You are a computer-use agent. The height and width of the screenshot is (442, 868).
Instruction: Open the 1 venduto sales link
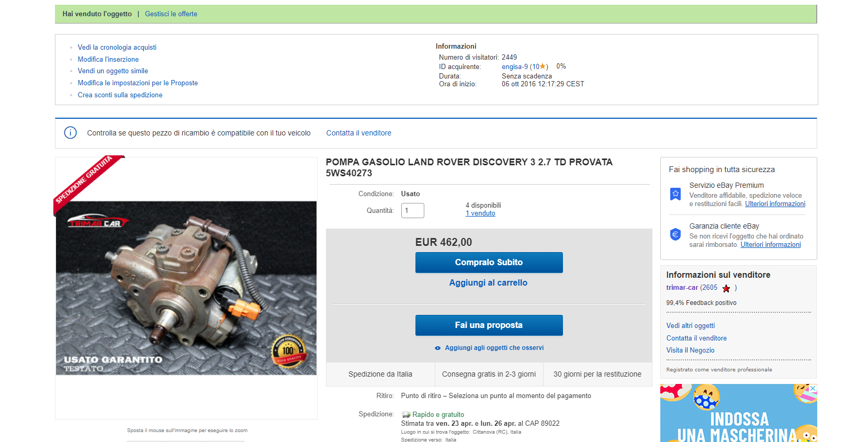pos(480,213)
